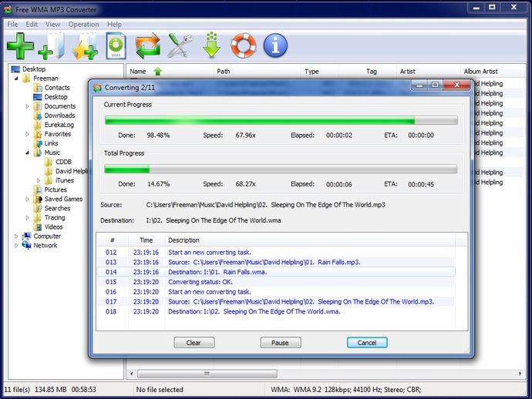The width and height of the screenshot is (532, 399).
Task: Expand the Computer node
Action: [x=16, y=236]
